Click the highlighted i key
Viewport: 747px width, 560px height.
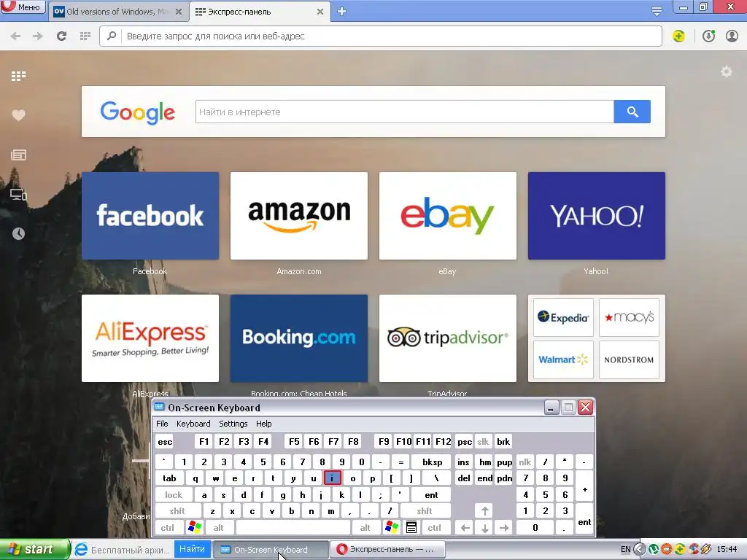[x=332, y=478]
